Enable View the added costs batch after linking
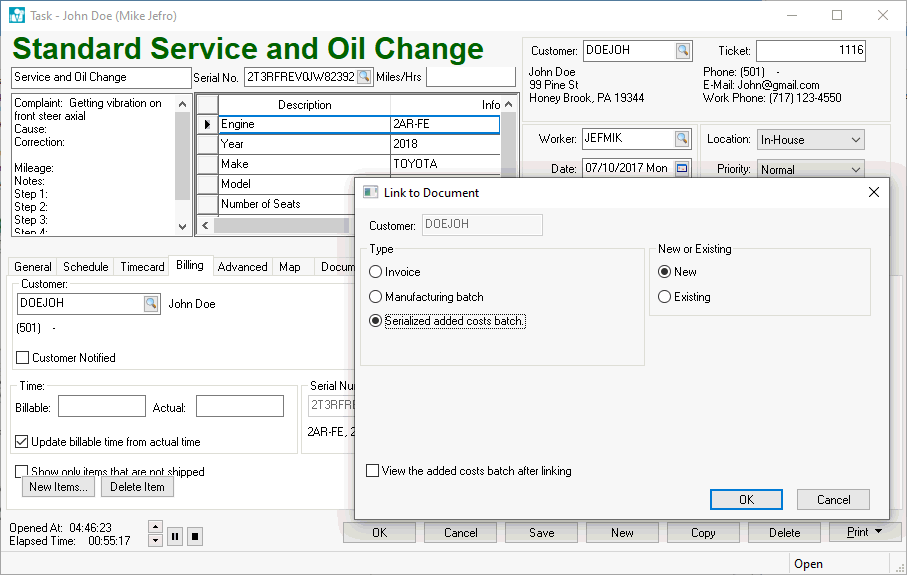907x575 pixels. pyautogui.click(x=373, y=471)
